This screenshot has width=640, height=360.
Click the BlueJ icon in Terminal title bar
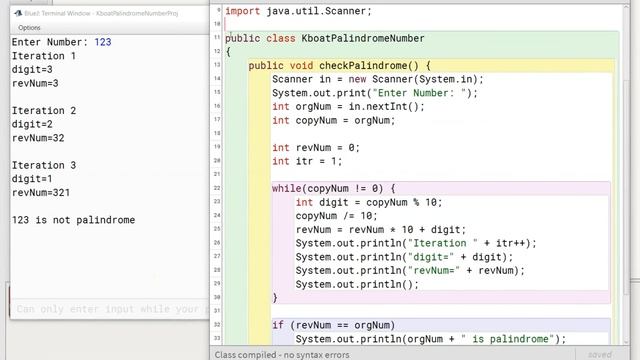[18, 13]
